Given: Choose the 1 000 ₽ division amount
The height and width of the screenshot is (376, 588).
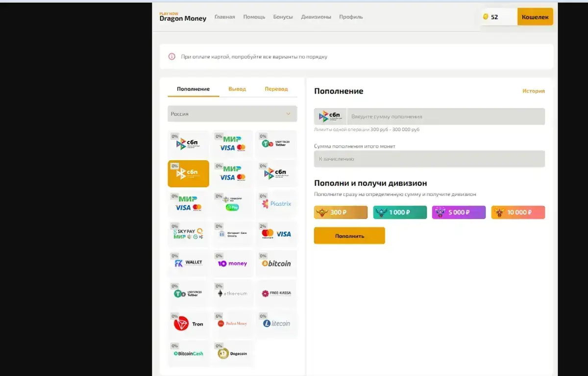Looking at the screenshot, I should (x=400, y=212).
